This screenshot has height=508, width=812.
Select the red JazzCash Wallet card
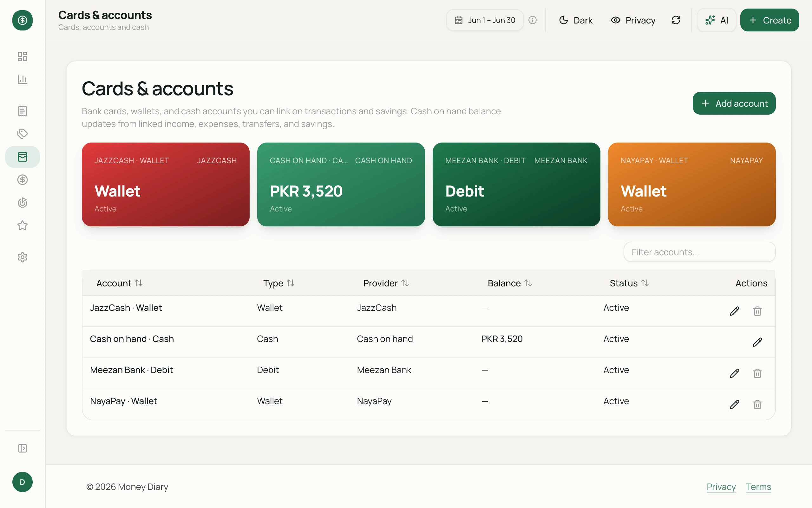pos(166,184)
